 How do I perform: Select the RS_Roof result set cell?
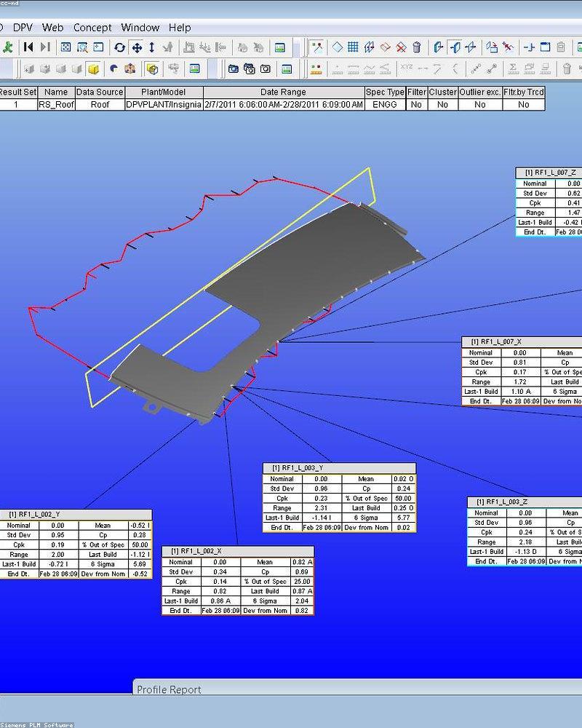point(56,104)
